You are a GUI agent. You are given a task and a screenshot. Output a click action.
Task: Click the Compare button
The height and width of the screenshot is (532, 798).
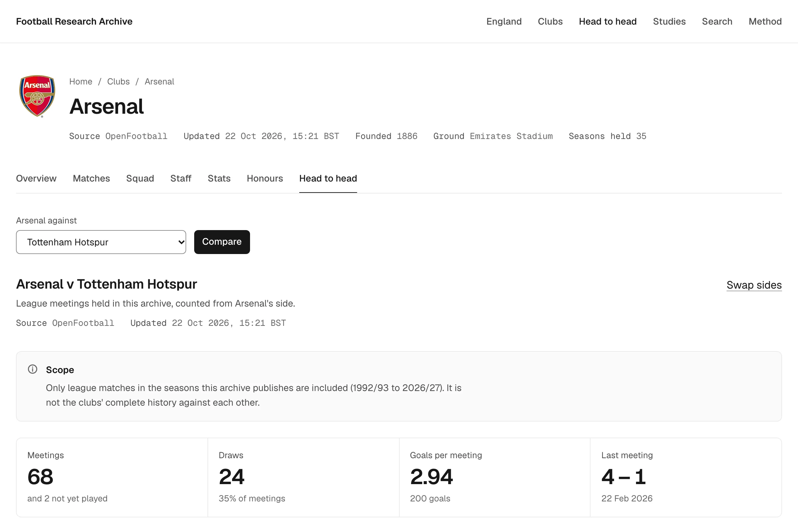[x=222, y=242]
